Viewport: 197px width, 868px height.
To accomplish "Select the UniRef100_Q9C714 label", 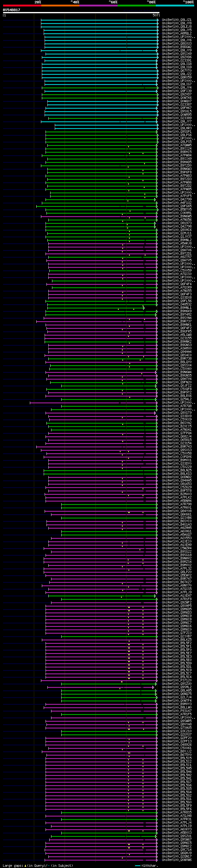I will (177, 850).
